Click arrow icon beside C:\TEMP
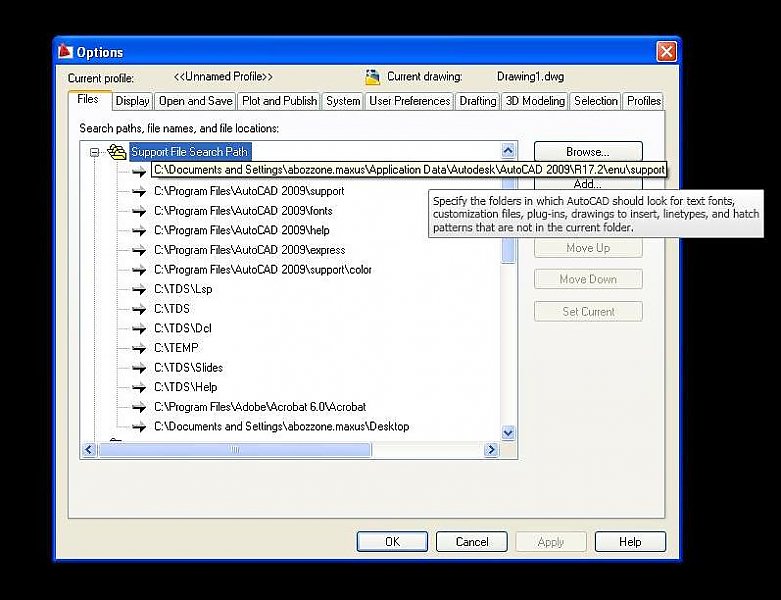This screenshot has height=600, width=781. (138, 348)
